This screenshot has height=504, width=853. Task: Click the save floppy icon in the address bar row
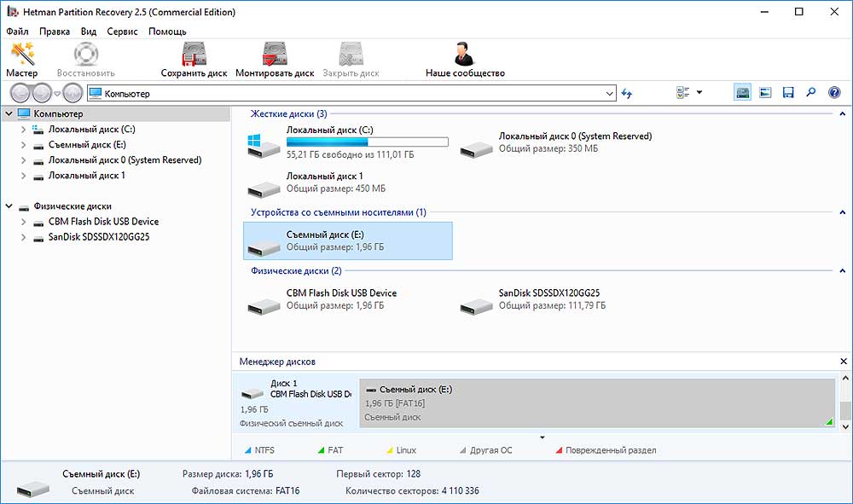coord(788,92)
